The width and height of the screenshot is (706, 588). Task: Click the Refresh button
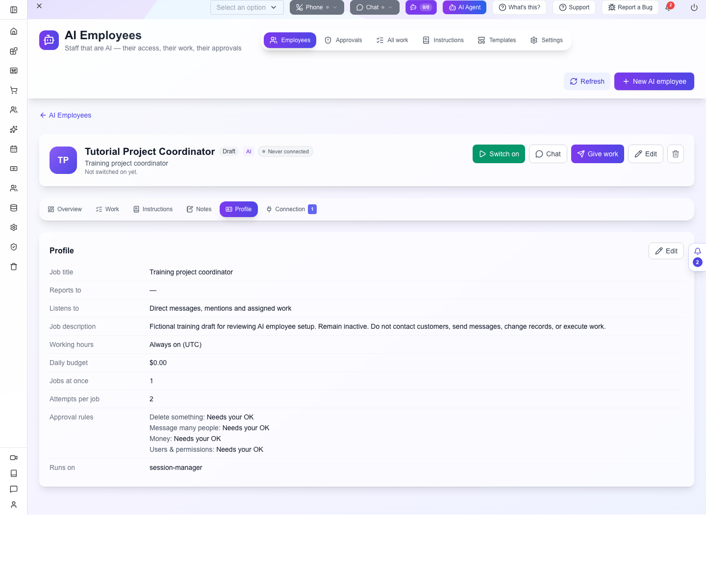pyautogui.click(x=587, y=81)
